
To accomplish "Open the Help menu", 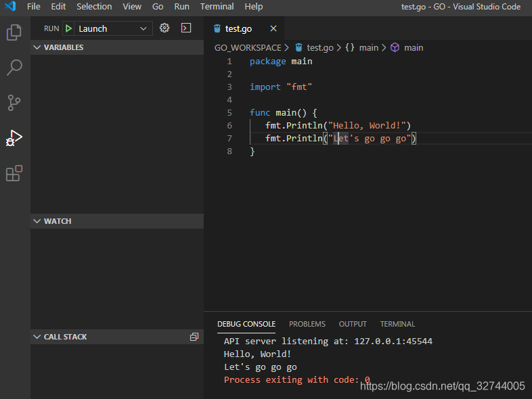I will click(254, 7).
